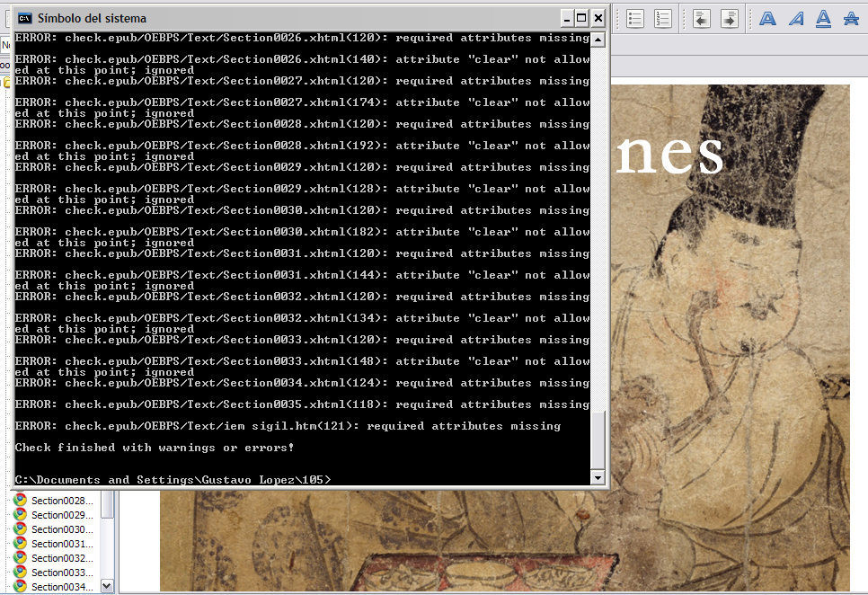
Task: Click the Section0026.xhtml(140) error line
Action: (x=302, y=64)
